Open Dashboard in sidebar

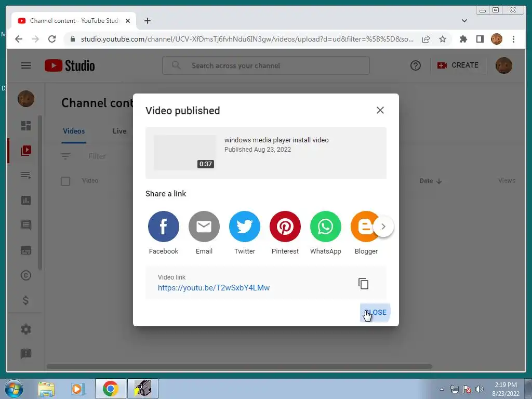pos(26,126)
